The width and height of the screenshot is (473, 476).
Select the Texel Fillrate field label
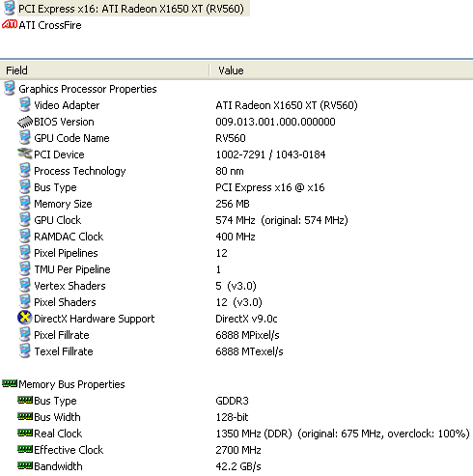(64, 351)
